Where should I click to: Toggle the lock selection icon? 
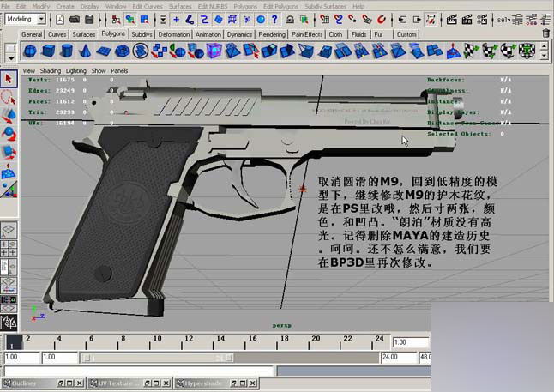pos(290,20)
